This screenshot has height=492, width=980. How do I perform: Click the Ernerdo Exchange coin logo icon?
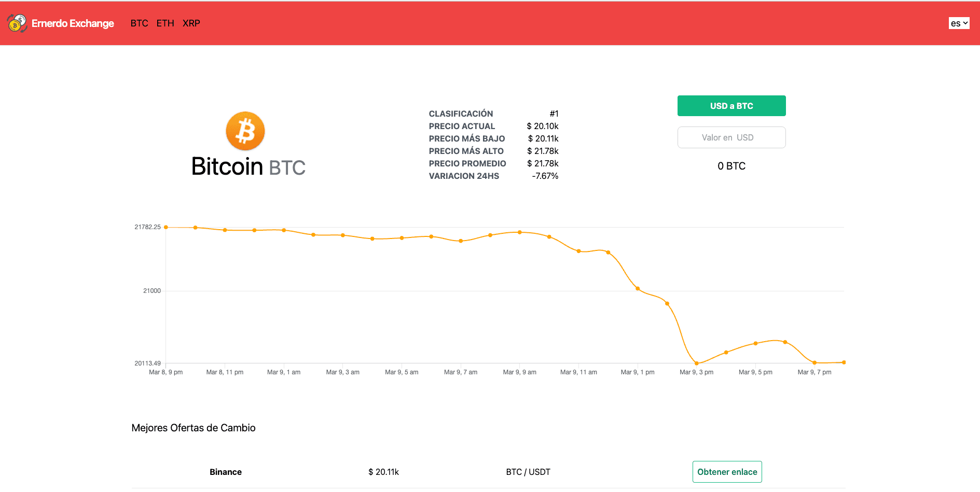(x=17, y=23)
